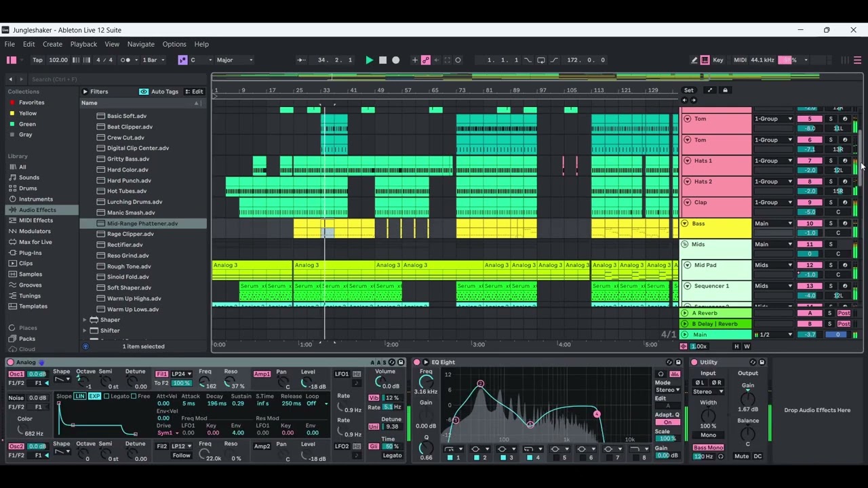This screenshot has width=868, height=488.
Task: Click the Analog device save preset icon
Action: [401, 363]
